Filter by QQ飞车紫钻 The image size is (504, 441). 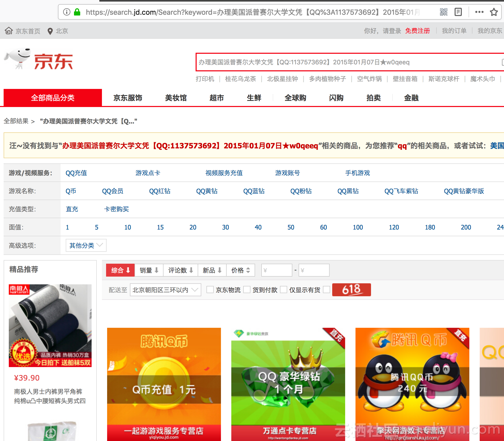point(401,191)
